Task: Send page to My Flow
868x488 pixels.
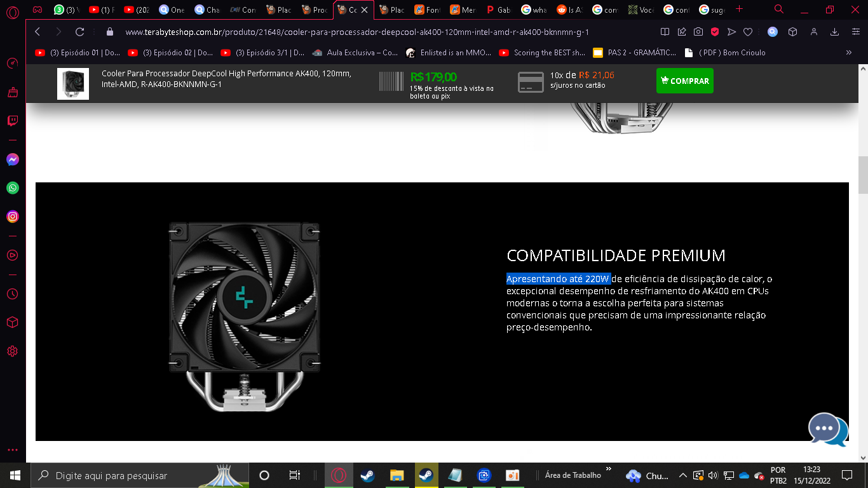Action: click(731, 32)
